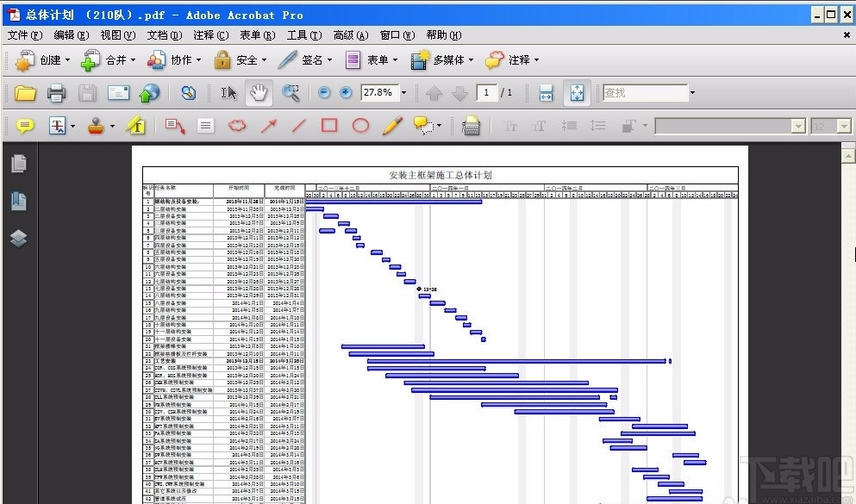
Task: Enable Fit Width view
Action: click(x=547, y=92)
